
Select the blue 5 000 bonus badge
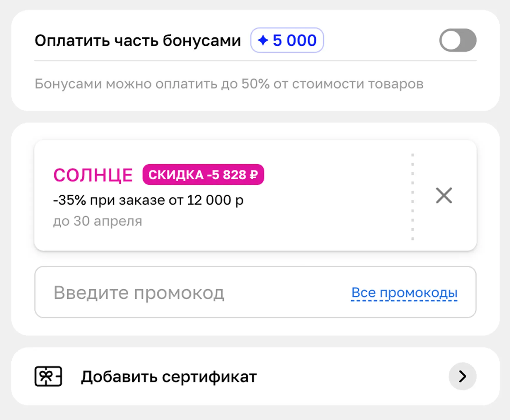[287, 40]
